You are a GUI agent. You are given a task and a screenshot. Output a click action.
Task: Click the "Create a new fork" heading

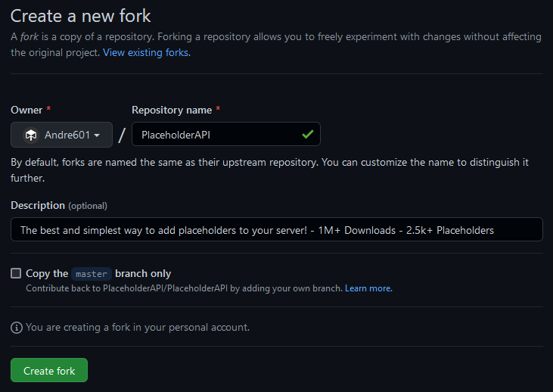pyautogui.click(x=81, y=15)
